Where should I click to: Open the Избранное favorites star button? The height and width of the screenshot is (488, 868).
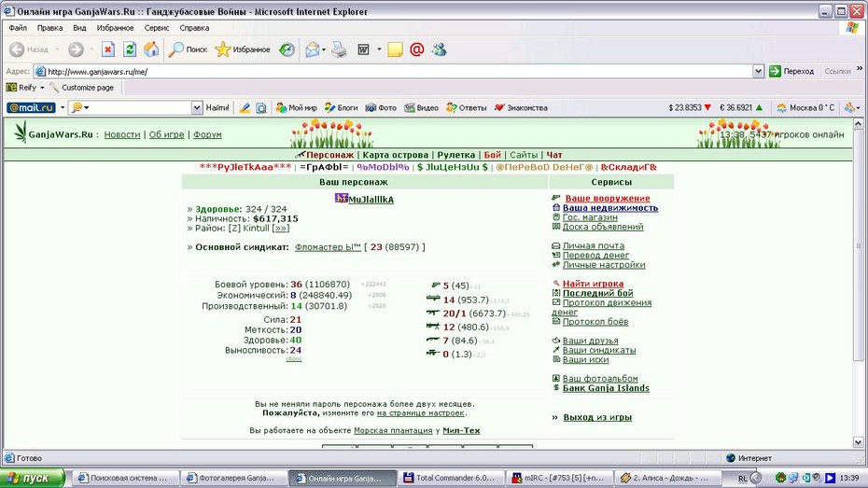pyautogui.click(x=243, y=49)
